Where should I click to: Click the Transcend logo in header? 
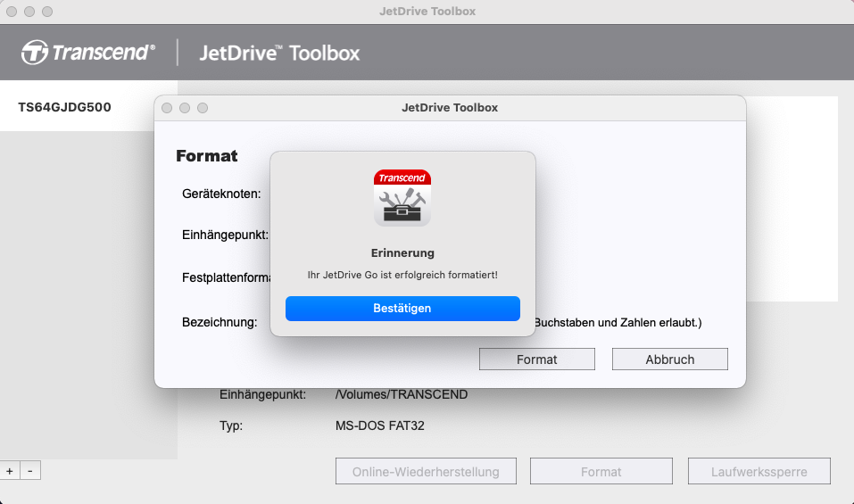pyautogui.click(x=88, y=53)
